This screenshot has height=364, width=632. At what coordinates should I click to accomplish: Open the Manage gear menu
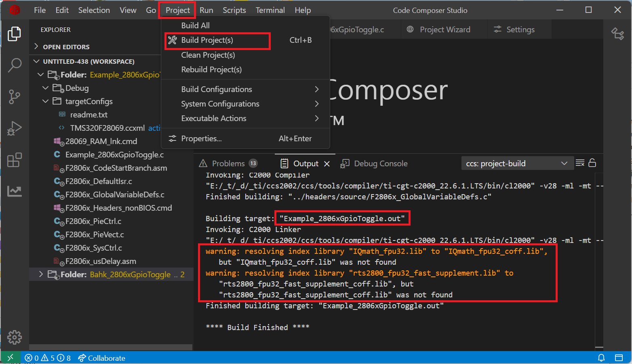(x=15, y=337)
